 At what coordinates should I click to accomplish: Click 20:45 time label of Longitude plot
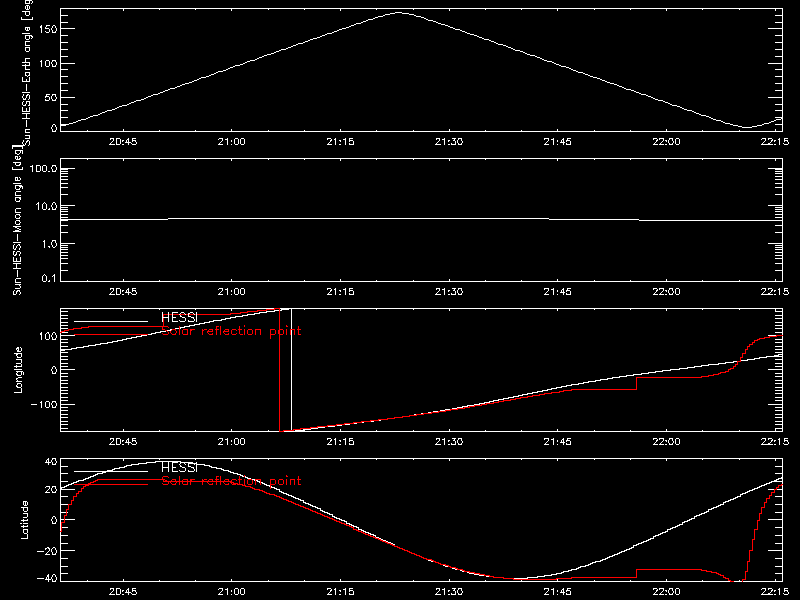tap(123, 441)
